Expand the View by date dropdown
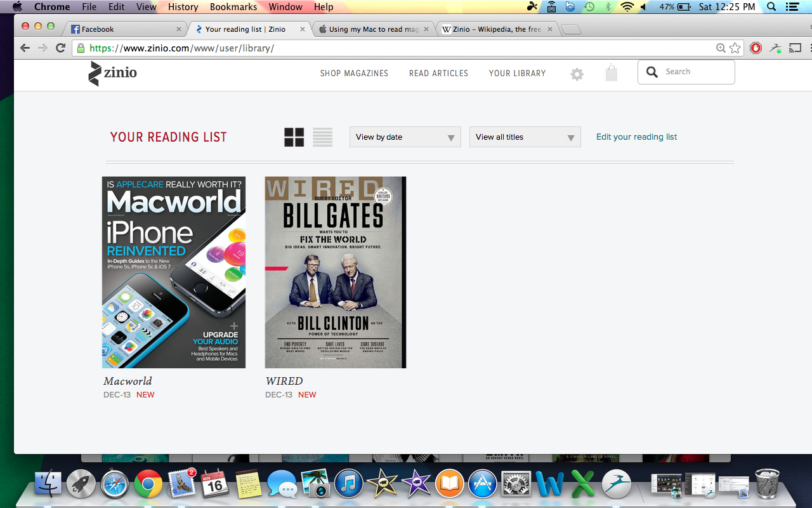The image size is (812, 508). (x=405, y=137)
